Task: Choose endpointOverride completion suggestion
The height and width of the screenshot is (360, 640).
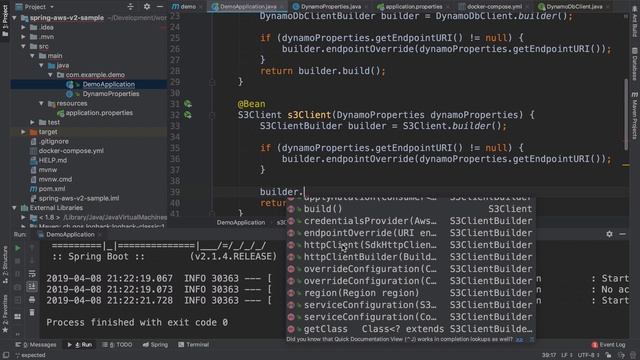Action: pyautogui.click(x=411, y=233)
